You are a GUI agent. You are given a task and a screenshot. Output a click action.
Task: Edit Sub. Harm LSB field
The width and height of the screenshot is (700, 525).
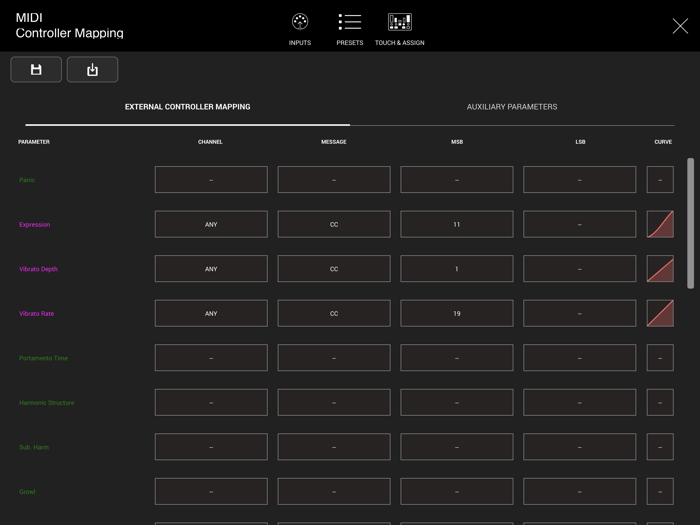click(579, 447)
